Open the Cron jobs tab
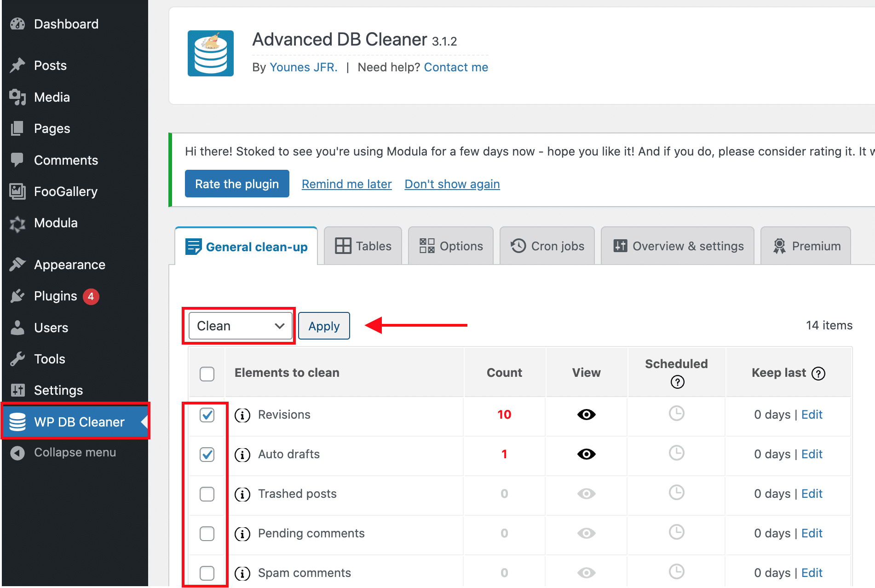The image size is (875, 588). coord(547,246)
